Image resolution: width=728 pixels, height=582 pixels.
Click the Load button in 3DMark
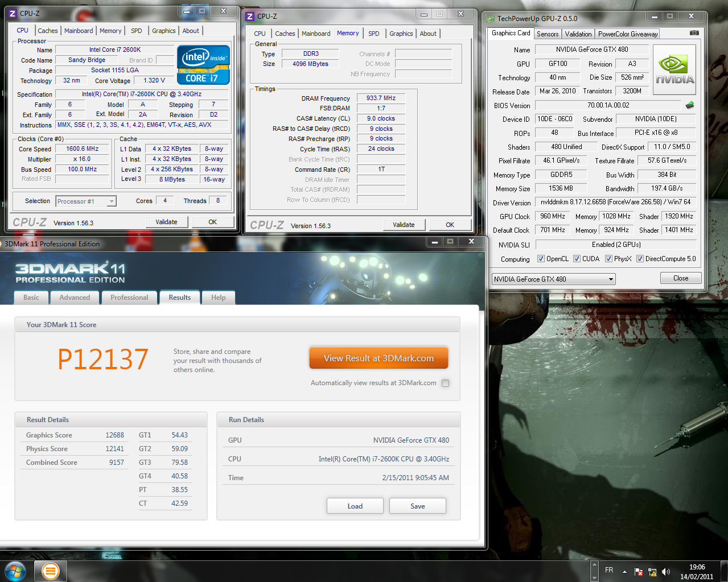point(355,506)
